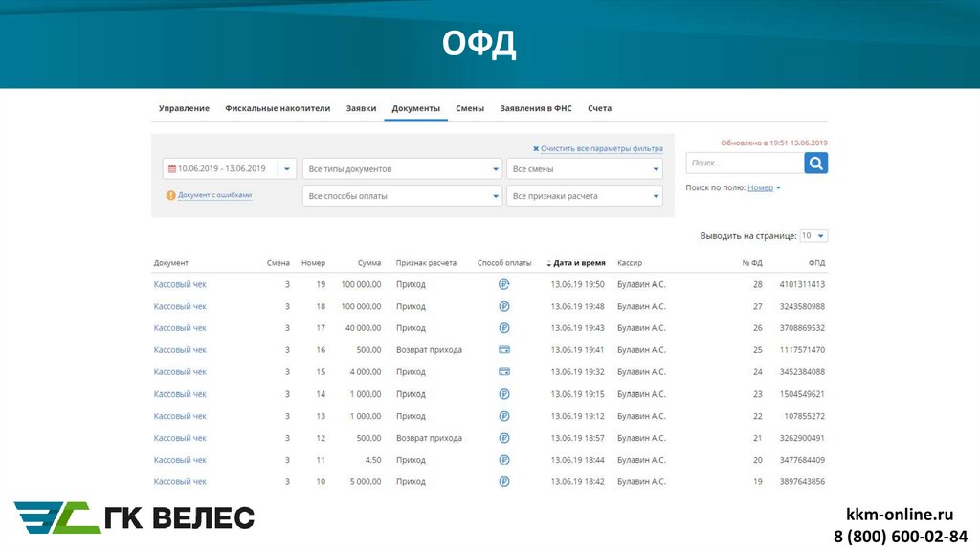Open the Все смены dropdown

click(x=585, y=169)
